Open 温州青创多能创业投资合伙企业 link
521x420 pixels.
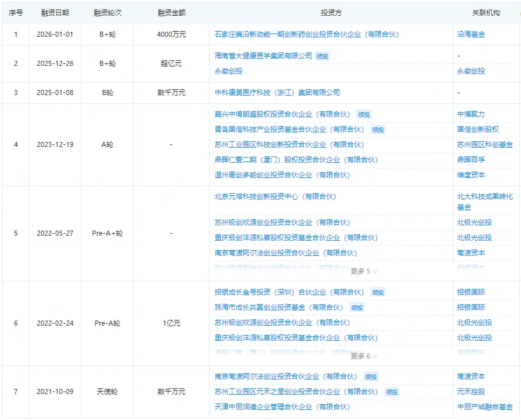click(x=282, y=175)
